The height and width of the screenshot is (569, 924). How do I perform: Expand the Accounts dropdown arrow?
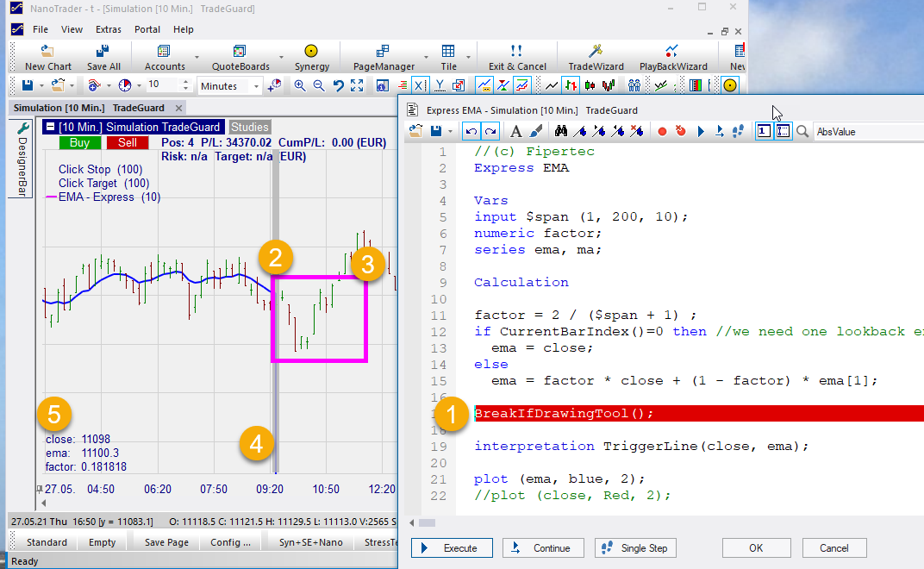pos(197,59)
